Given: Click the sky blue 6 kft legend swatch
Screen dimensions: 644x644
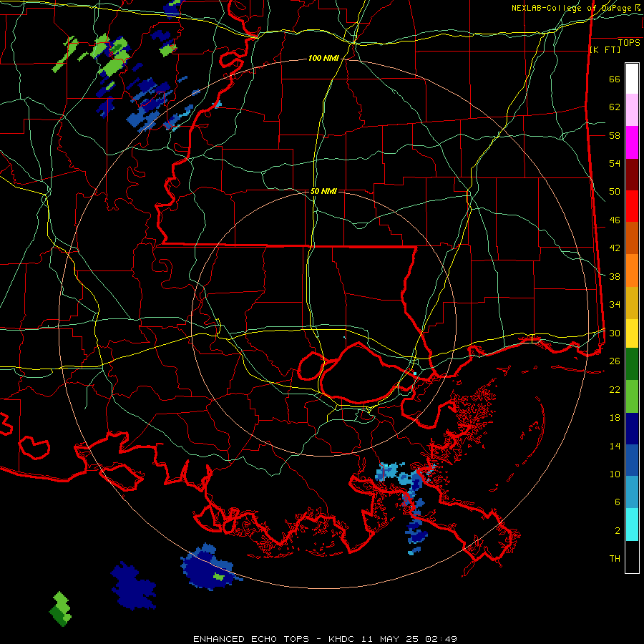Looking at the screenshot, I should 632,492.
